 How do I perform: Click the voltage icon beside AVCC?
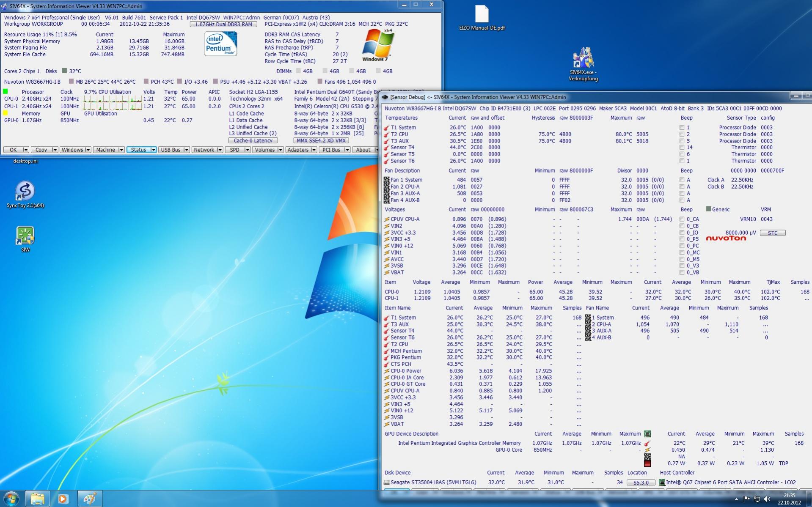(386, 259)
